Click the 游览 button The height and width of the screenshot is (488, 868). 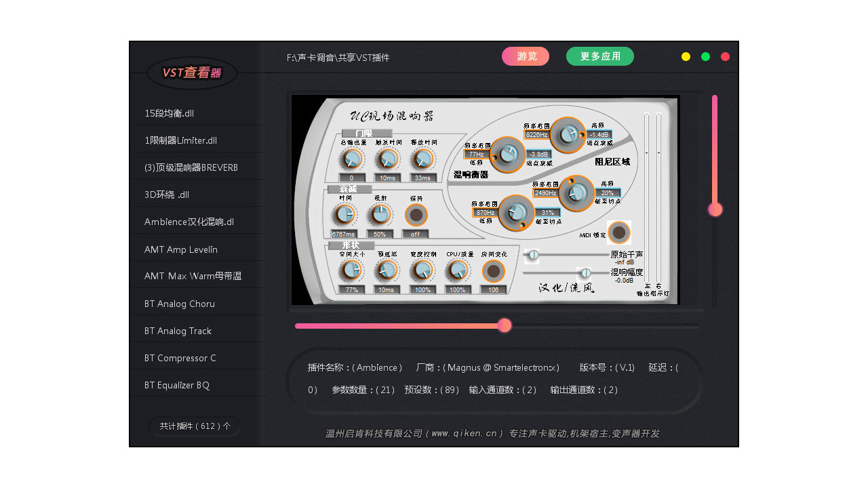(x=526, y=56)
